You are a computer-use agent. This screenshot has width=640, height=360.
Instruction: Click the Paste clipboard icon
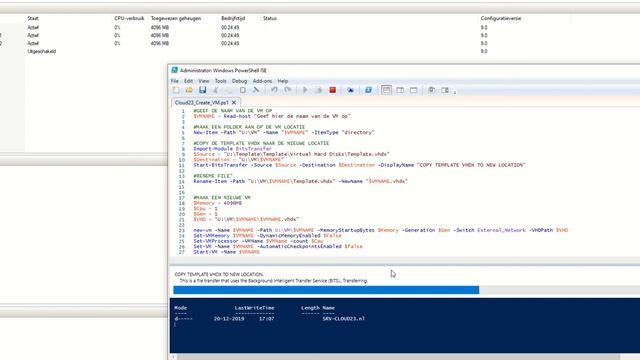[x=242, y=90]
